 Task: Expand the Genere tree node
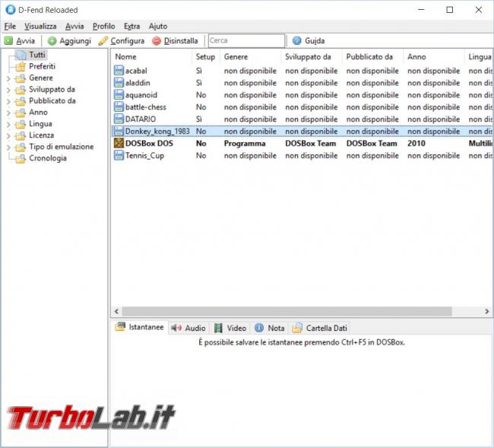coord(8,78)
